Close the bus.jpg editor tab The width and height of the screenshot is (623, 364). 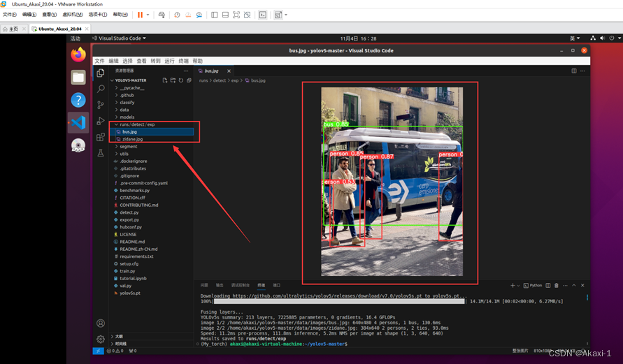[229, 71]
